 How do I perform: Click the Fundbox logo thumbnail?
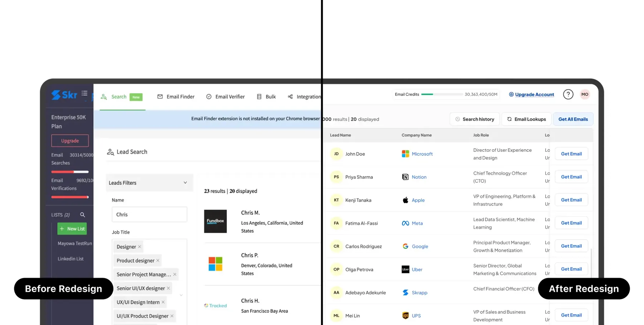pyautogui.click(x=215, y=221)
